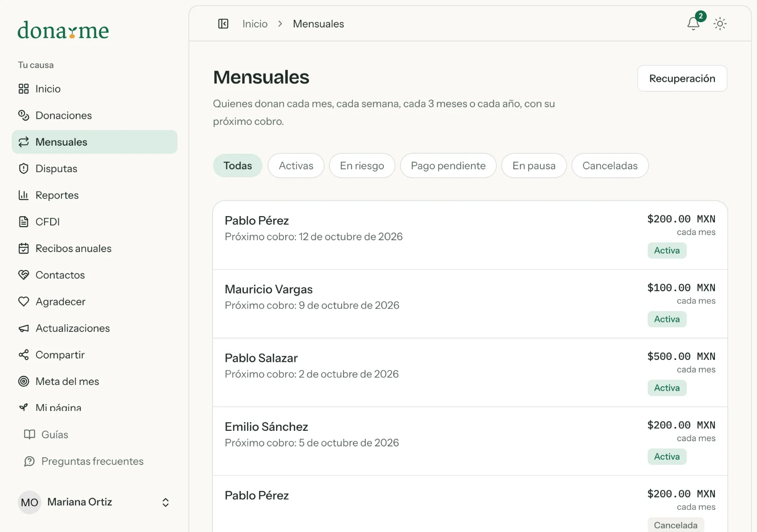Open the Recuperación button
757x532 pixels.
pos(682,78)
